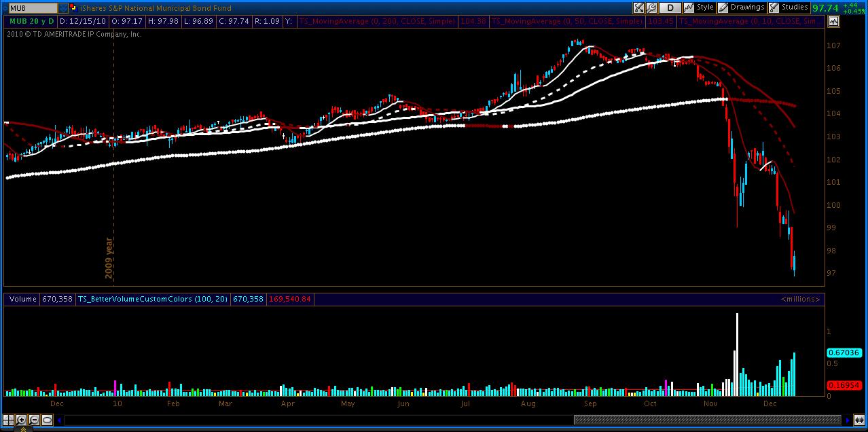Click the zoom in magnifier icon
This screenshot has width=868, height=432.
(22, 420)
